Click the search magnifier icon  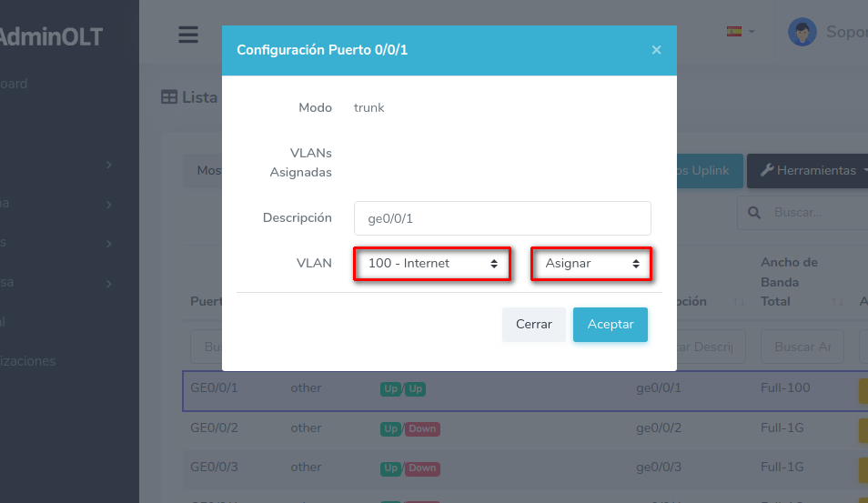[753, 212]
